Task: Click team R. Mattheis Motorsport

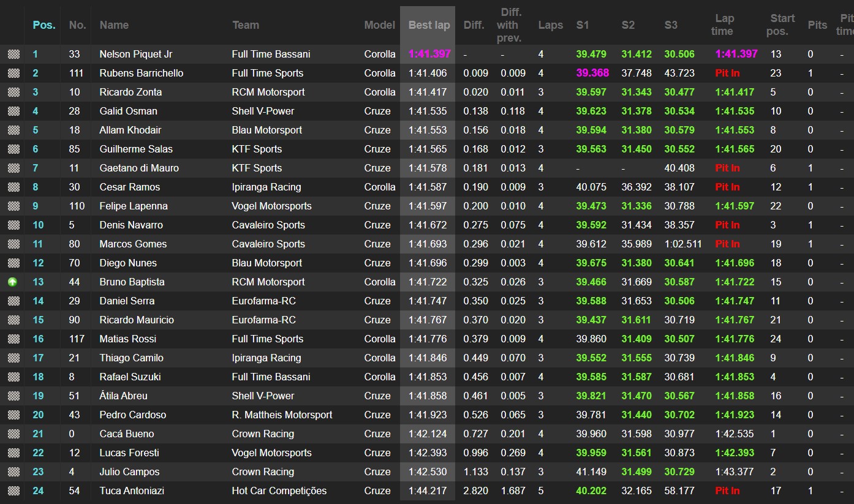Action: 282,415
